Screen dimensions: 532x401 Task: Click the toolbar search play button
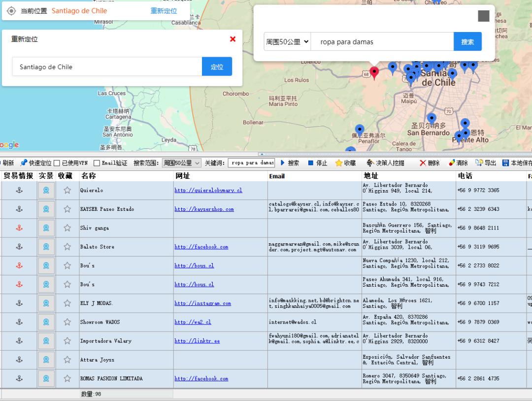pos(290,163)
